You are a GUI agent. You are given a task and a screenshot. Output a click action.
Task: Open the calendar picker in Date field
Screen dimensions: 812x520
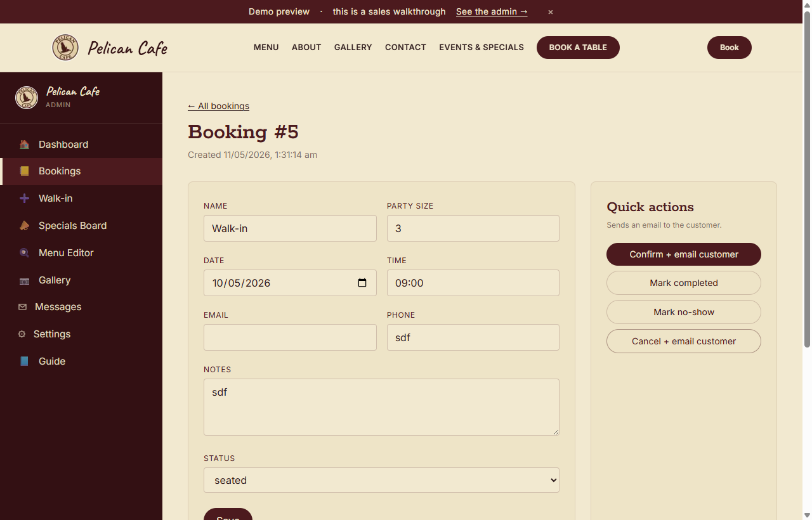point(362,283)
